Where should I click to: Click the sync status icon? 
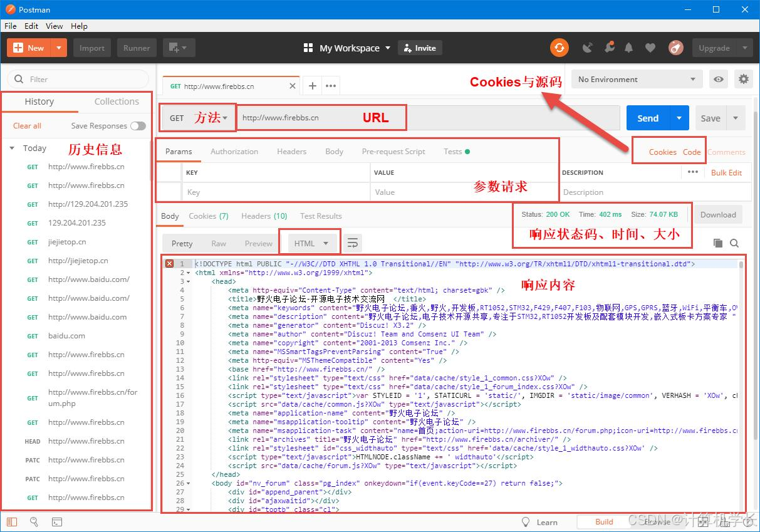pyautogui.click(x=559, y=48)
